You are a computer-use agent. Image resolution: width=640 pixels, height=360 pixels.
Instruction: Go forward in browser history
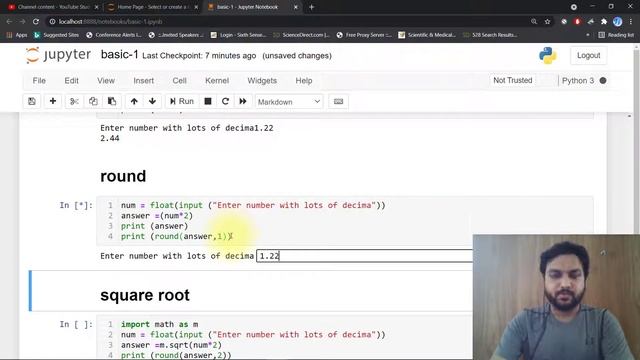pyautogui.click(x=22, y=21)
